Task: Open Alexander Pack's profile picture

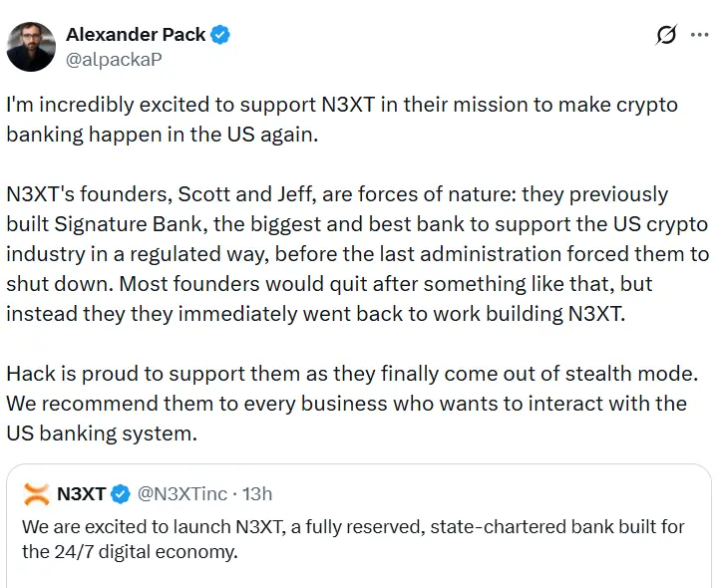Action: (31, 46)
